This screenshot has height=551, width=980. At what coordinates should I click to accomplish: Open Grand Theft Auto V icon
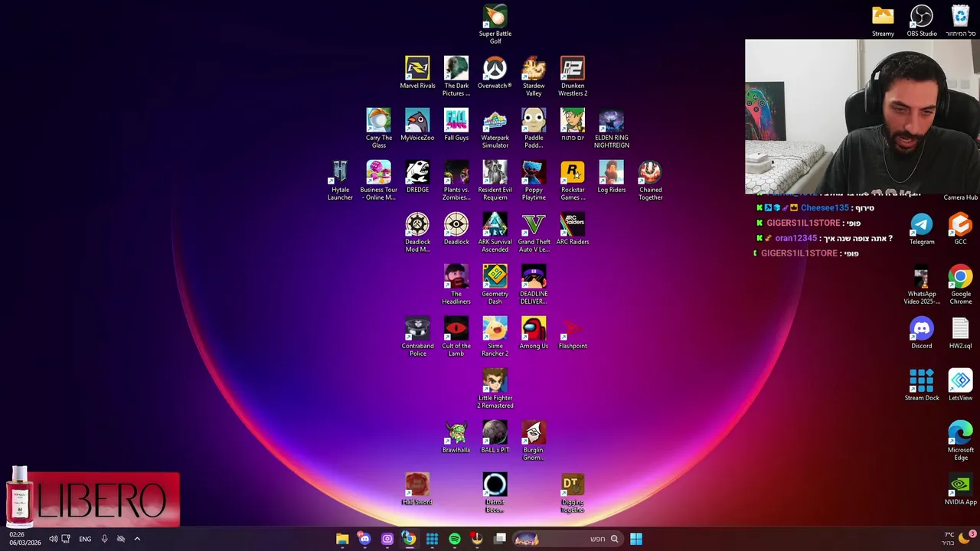coord(534,232)
